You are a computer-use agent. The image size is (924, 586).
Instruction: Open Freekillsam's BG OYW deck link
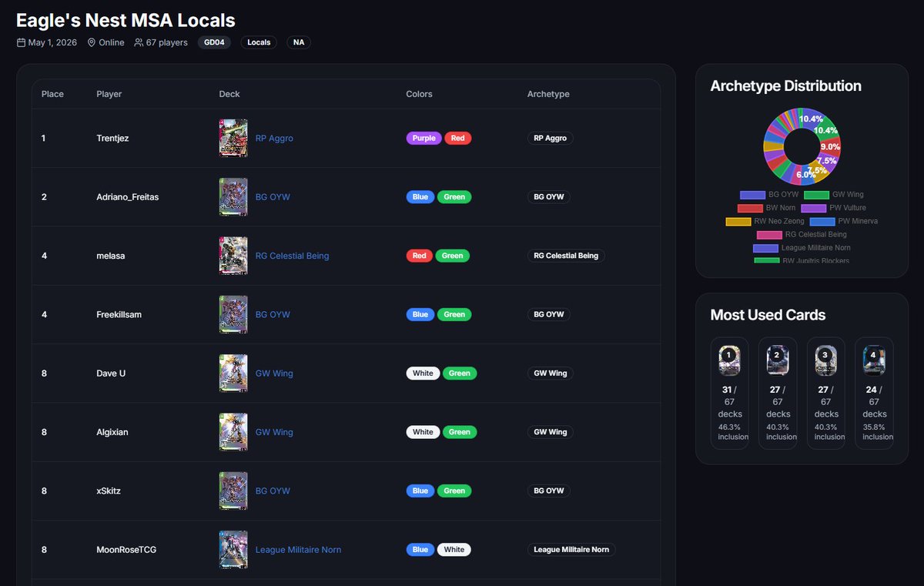[x=273, y=315]
